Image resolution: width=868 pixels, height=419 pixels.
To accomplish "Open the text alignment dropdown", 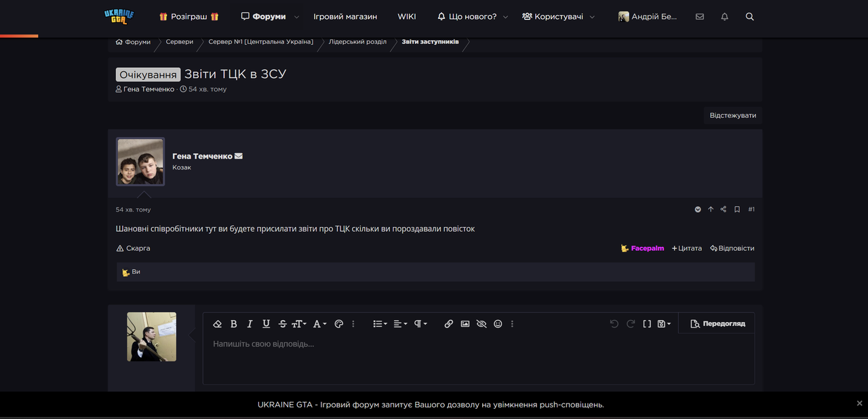I will [400, 324].
